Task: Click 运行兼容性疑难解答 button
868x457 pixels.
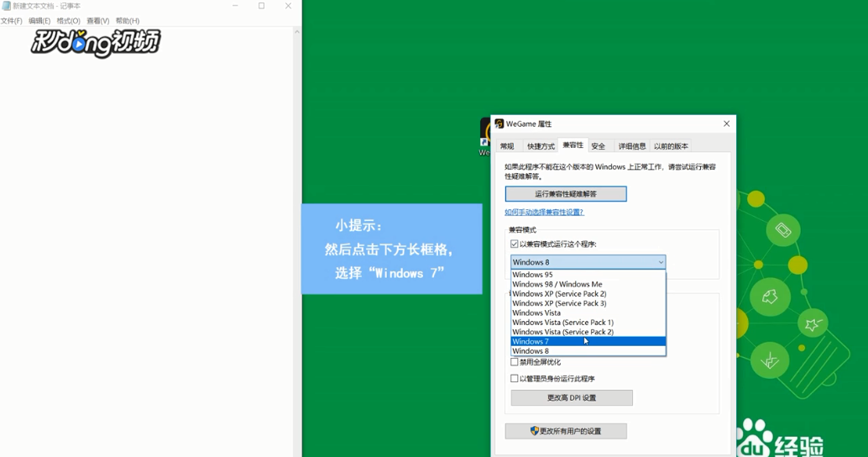Action: point(566,194)
